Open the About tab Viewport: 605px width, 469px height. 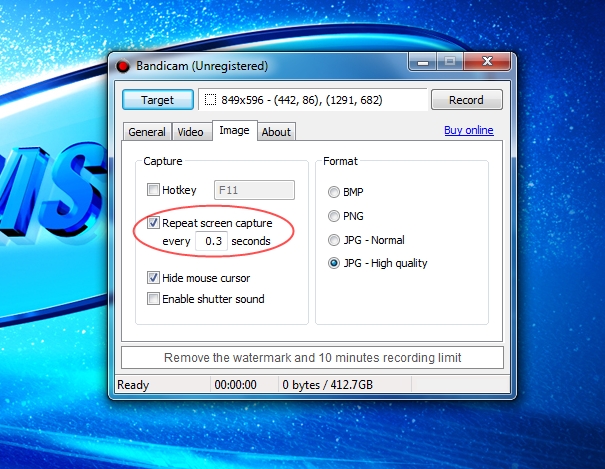pos(276,132)
